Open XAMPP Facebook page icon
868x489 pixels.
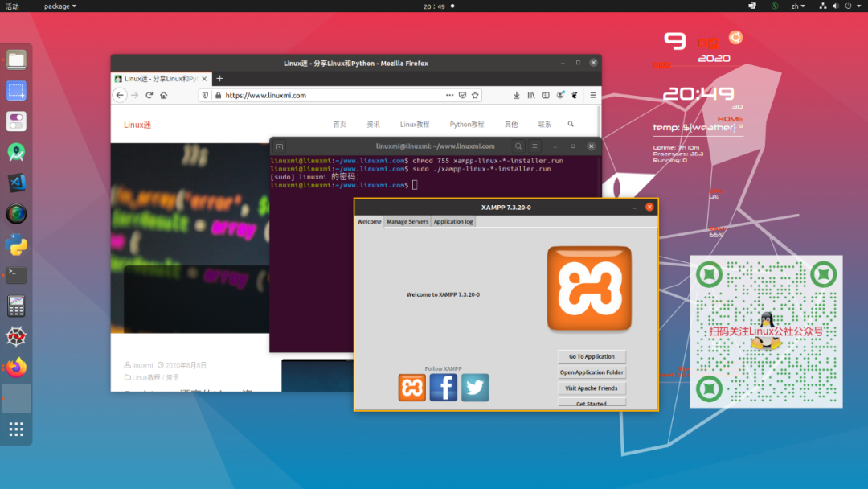444,387
